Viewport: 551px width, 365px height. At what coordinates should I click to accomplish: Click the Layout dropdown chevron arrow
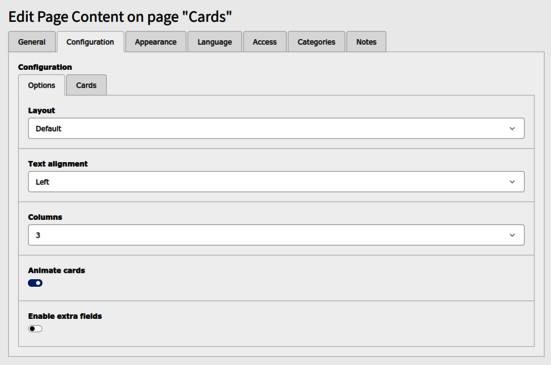pyautogui.click(x=512, y=129)
